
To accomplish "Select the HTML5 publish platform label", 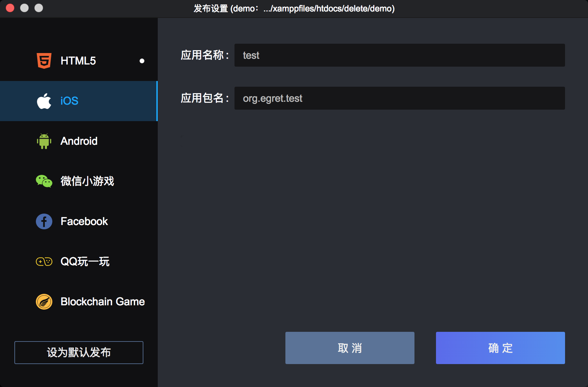I will [78, 61].
